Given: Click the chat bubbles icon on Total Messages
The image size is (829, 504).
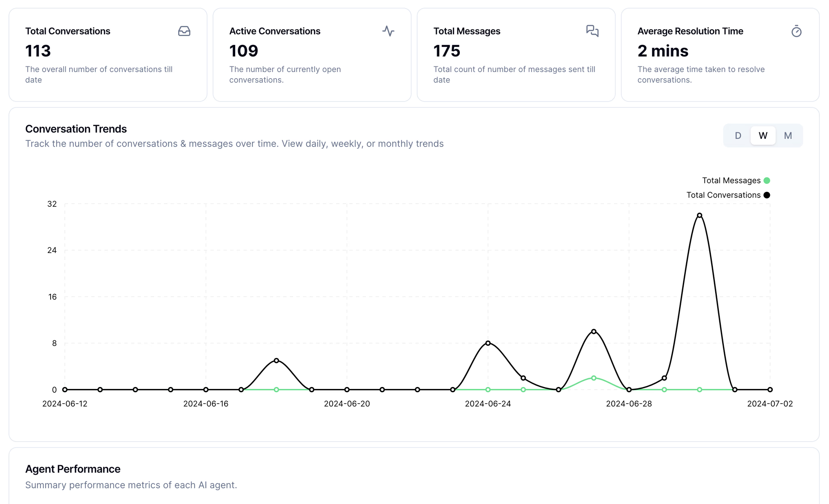Looking at the screenshot, I should (x=592, y=31).
